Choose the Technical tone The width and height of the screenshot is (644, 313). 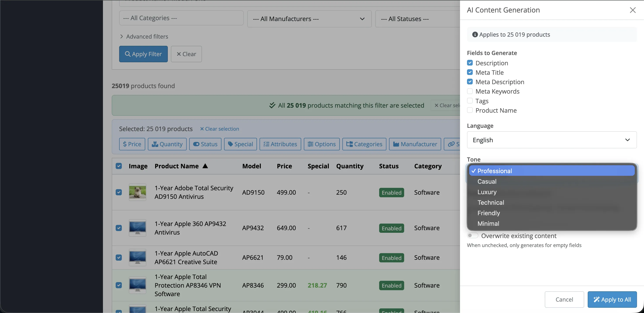[x=552, y=202]
